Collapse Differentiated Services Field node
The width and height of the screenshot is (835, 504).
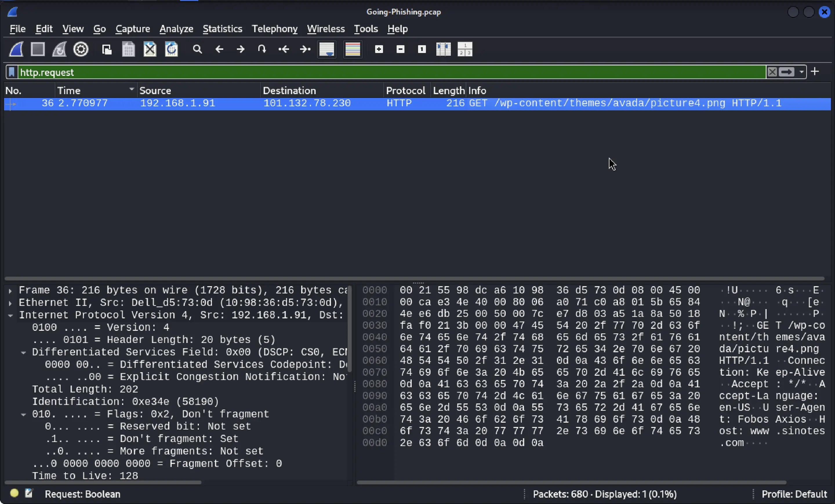[23, 352]
